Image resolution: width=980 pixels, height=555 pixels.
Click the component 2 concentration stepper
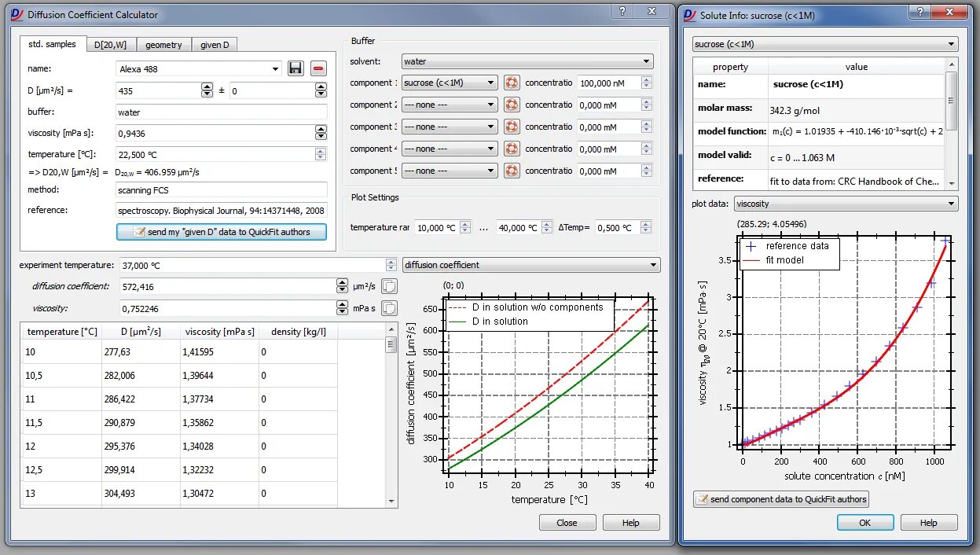click(647, 105)
